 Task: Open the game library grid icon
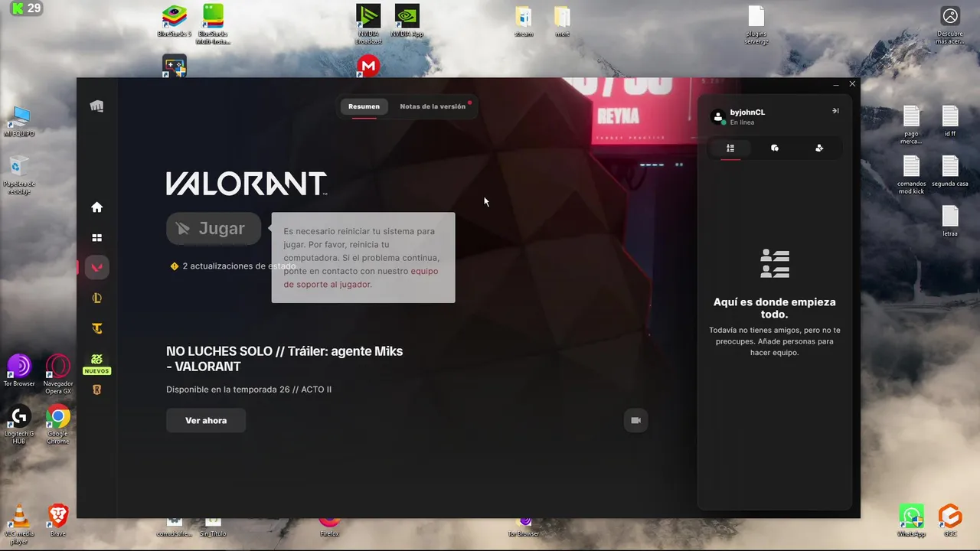96,238
